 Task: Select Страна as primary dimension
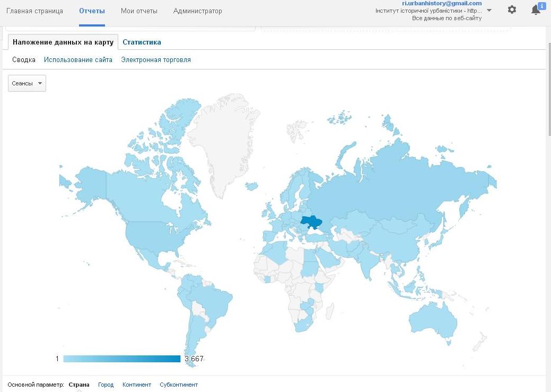tap(79, 385)
